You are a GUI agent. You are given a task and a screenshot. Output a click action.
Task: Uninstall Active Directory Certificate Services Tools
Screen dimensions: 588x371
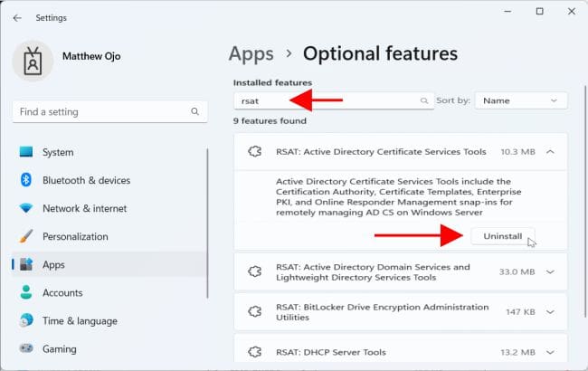(502, 236)
